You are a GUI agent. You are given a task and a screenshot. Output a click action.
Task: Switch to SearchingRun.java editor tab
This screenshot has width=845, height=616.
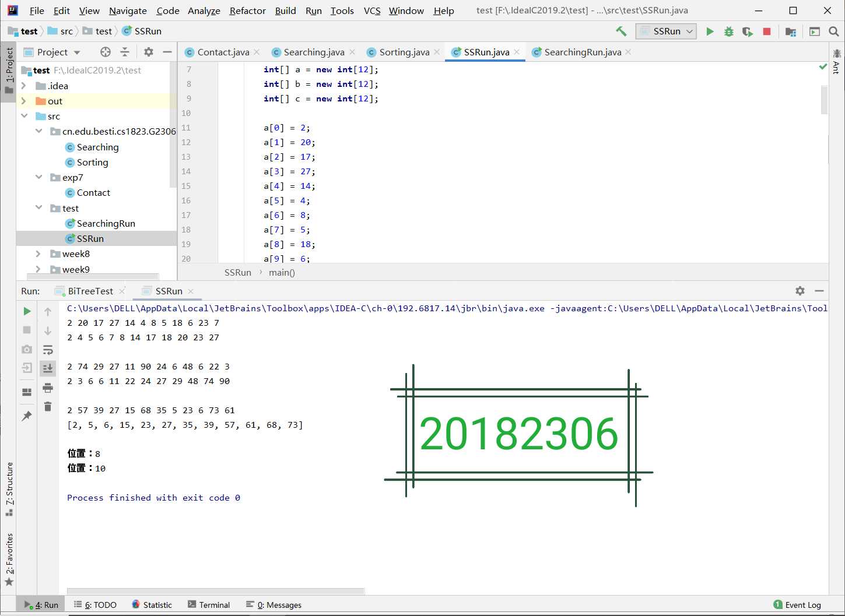583,52
